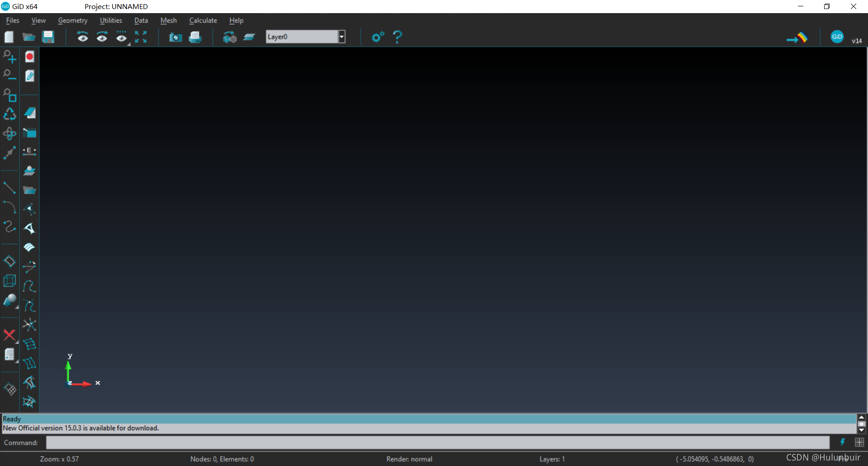The height and width of the screenshot is (466, 868).
Task: Activate the Rotate trackball tool
Action: tap(9, 133)
